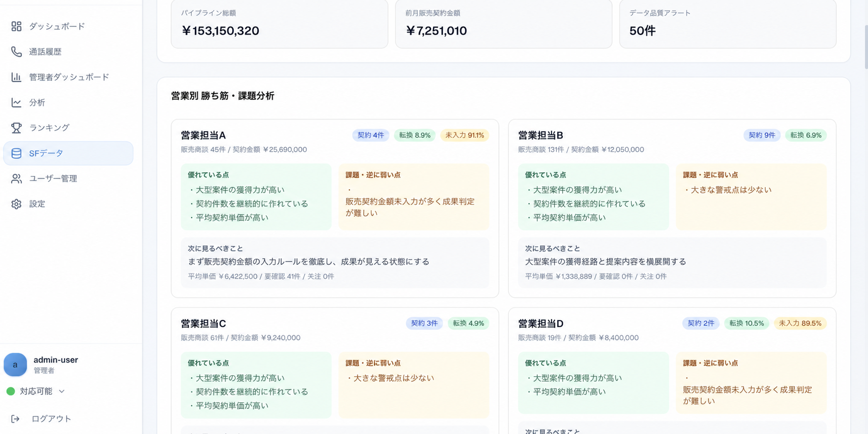Click the 営業担当A card title
The width and height of the screenshot is (868, 434).
(203, 135)
